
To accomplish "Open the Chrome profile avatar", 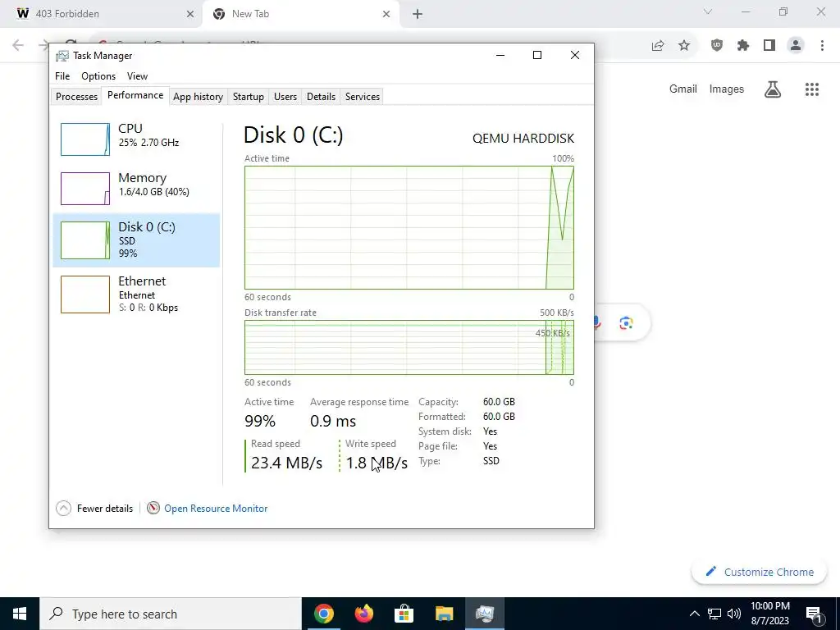I will 796,46.
